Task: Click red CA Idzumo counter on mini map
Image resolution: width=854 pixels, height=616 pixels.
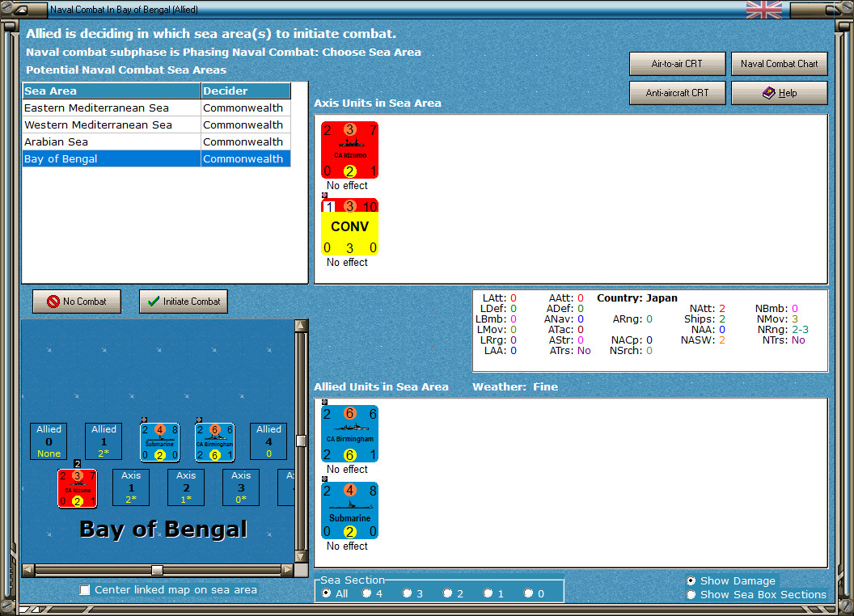Action: (78, 488)
